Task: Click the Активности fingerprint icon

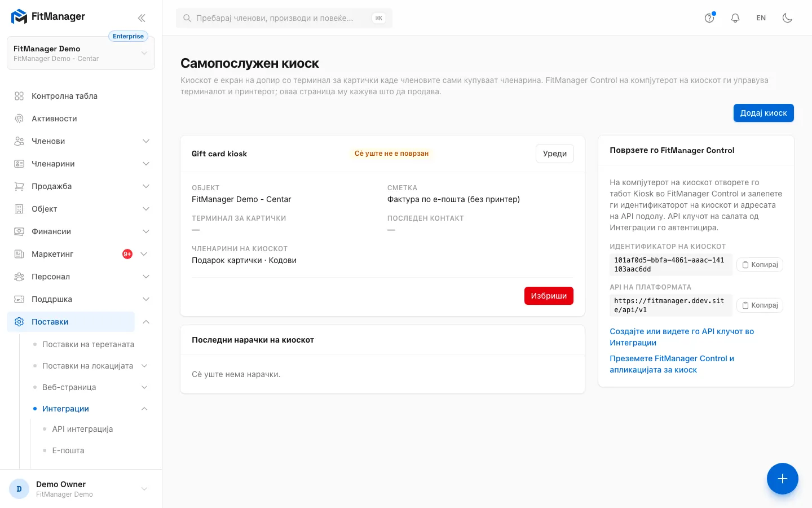Action: 19,119
